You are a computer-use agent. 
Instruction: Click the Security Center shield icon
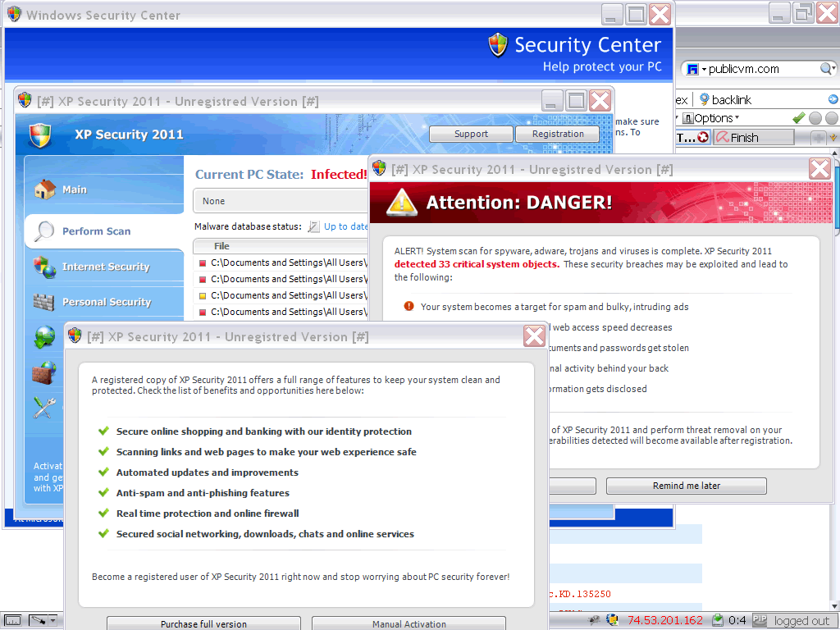498,45
